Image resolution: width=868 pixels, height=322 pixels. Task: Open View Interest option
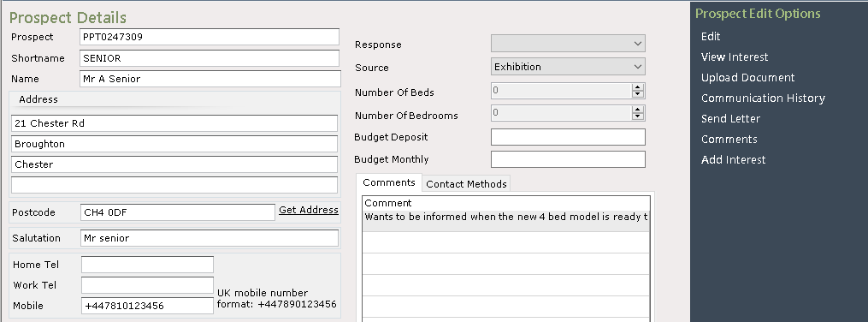pyautogui.click(x=735, y=57)
